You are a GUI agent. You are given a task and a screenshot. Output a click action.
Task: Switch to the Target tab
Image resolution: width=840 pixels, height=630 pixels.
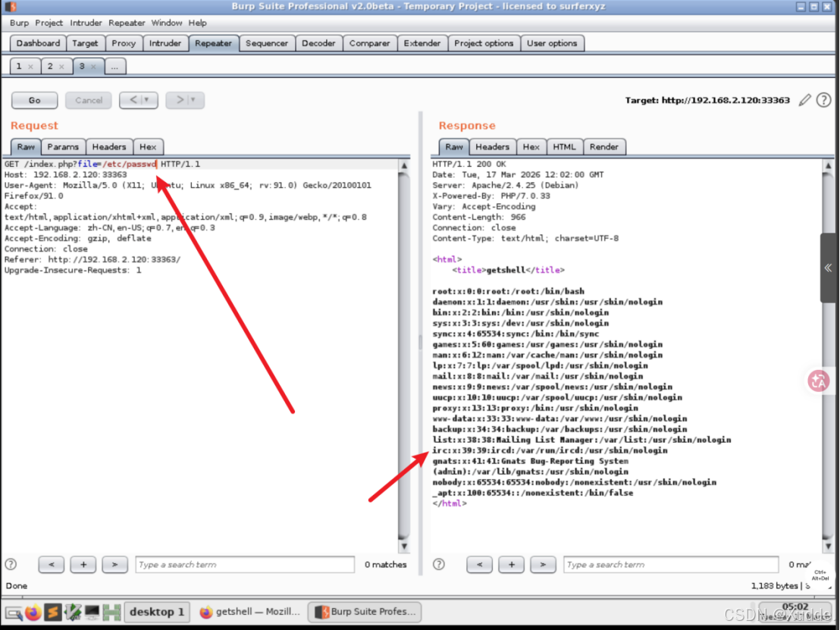point(85,43)
